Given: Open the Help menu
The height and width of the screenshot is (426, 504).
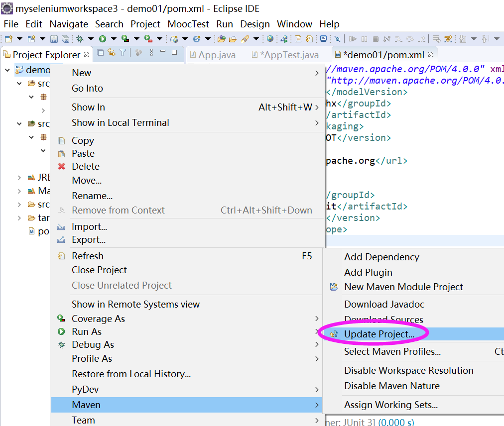Looking at the screenshot, I should [x=330, y=24].
